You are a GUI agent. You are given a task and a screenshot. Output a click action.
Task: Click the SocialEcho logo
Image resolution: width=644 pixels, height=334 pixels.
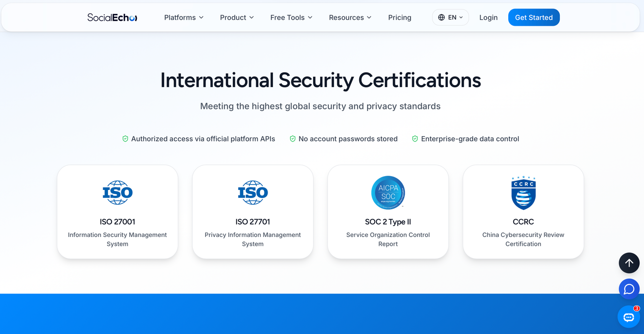112,17
